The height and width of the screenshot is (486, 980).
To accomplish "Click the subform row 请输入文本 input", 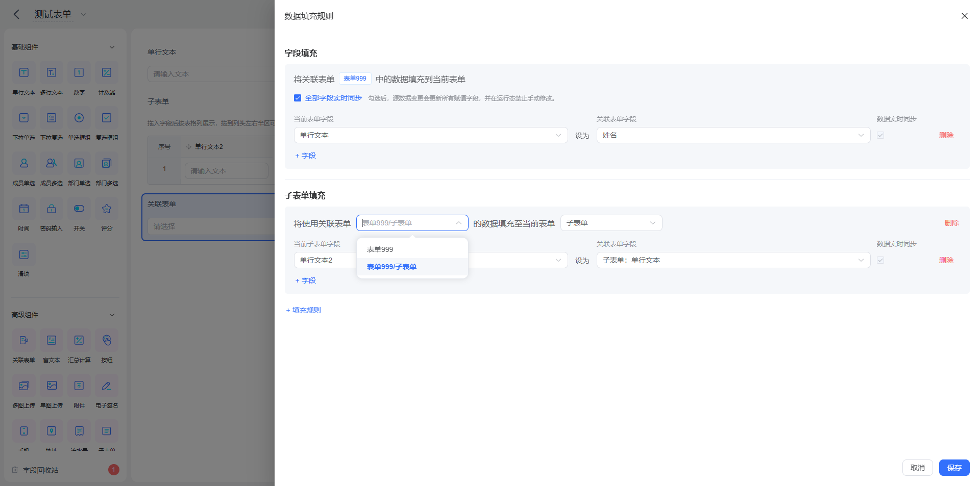I will [x=227, y=171].
